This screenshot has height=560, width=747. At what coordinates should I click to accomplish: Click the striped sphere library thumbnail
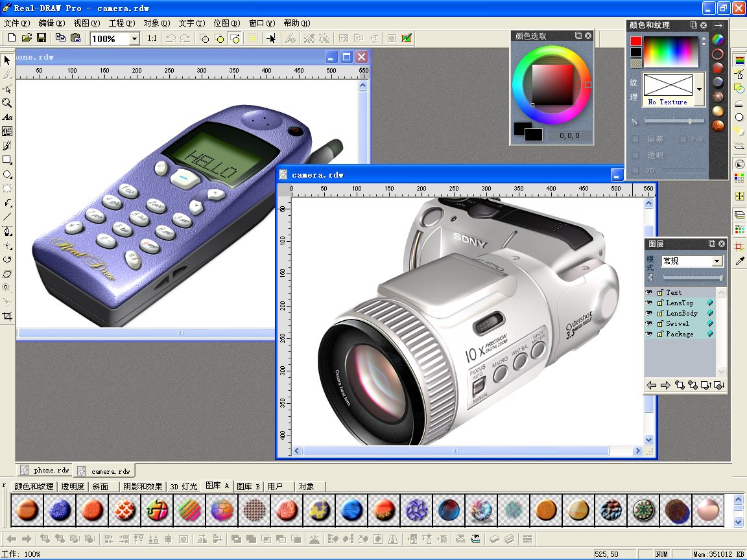(x=189, y=510)
